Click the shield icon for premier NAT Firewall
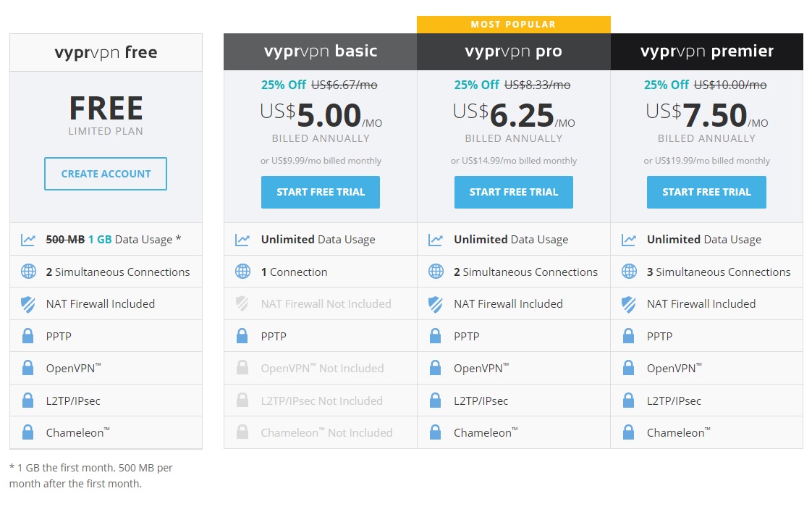This screenshot has height=512, width=812. coord(629,304)
